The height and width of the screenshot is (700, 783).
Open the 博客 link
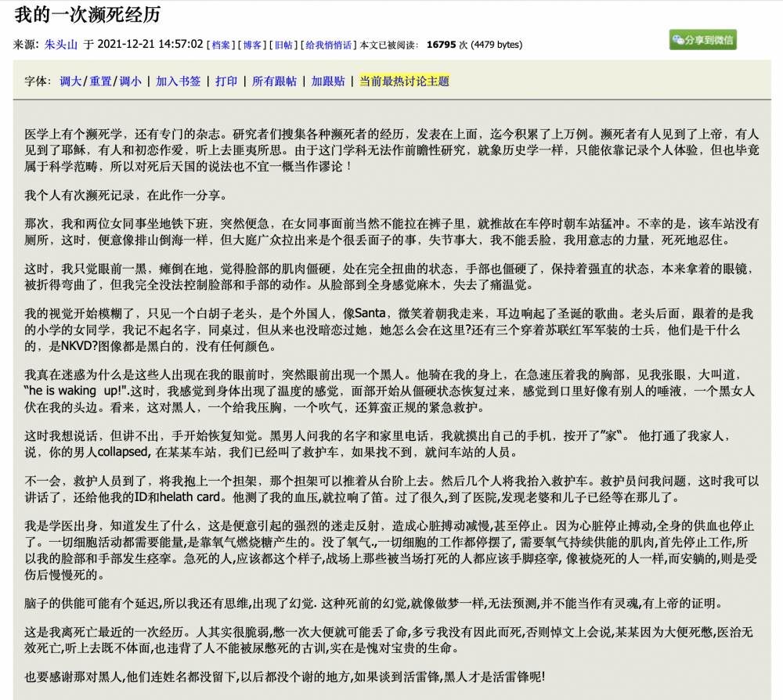click(x=252, y=45)
